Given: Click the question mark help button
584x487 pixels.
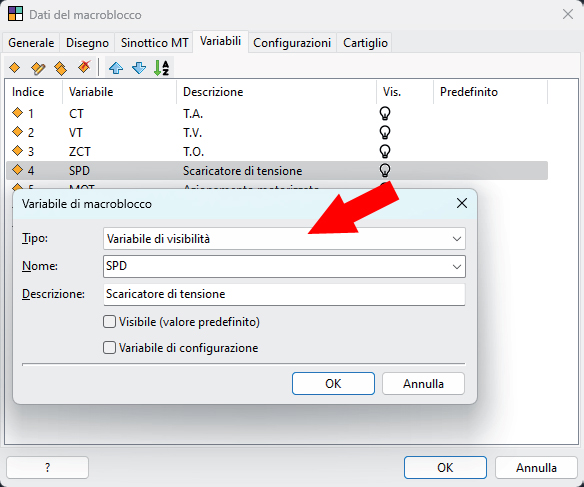Looking at the screenshot, I should (x=47, y=467).
